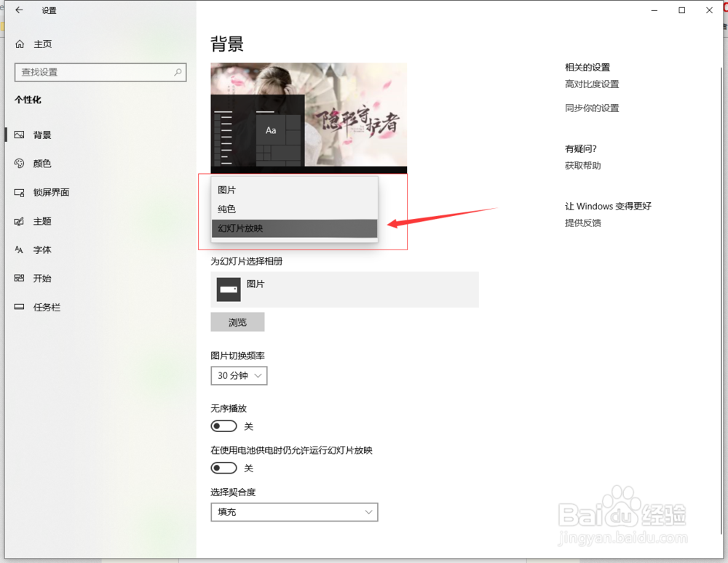Click the search magnifier icon
This screenshot has width=728, height=563.
178,72
